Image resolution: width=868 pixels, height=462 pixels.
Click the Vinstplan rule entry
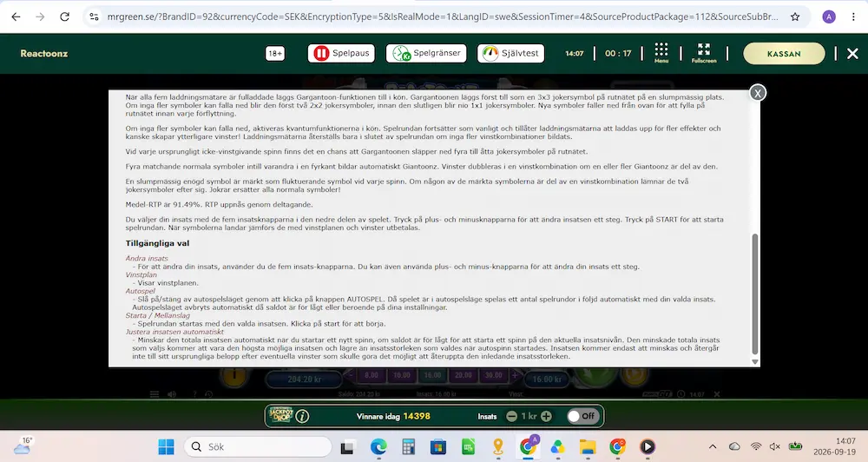click(x=141, y=274)
